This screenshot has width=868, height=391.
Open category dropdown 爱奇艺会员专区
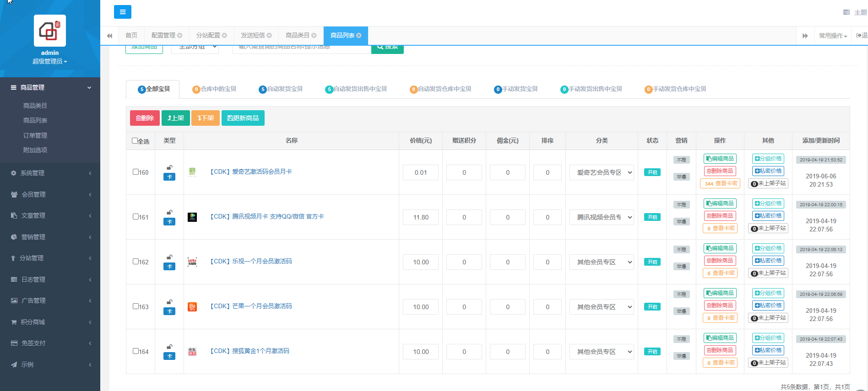pyautogui.click(x=602, y=172)
